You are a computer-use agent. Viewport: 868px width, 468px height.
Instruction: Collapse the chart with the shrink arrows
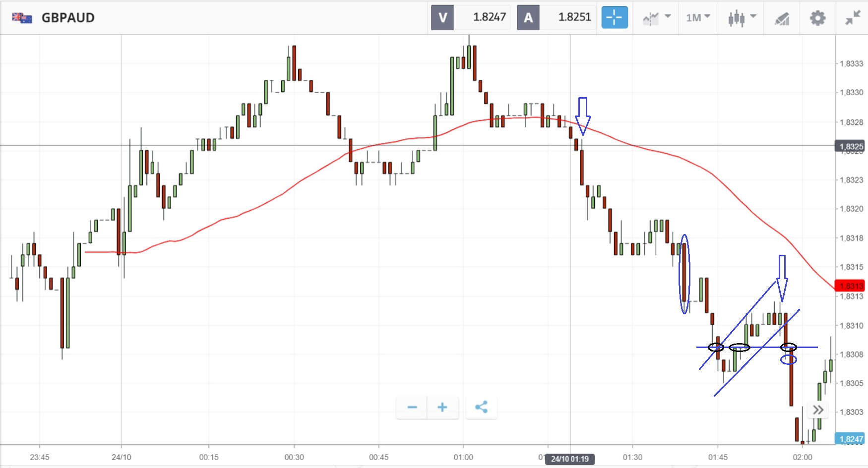[853, 18]
